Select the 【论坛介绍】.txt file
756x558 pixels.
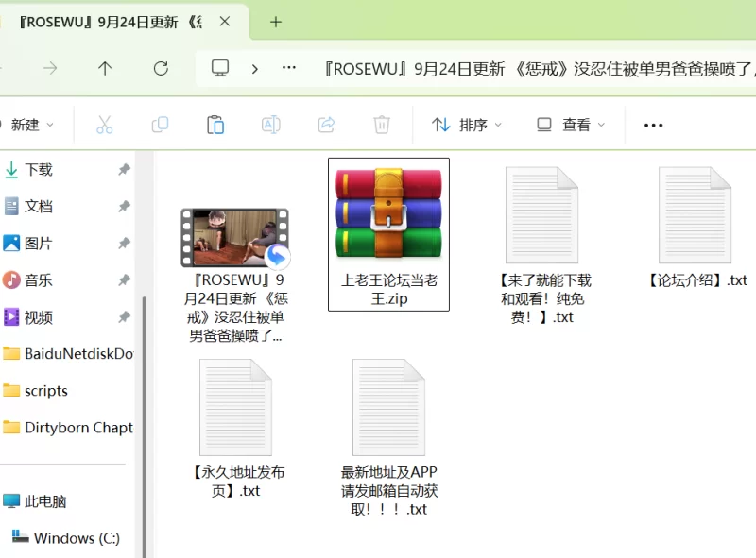coord(696,228)
